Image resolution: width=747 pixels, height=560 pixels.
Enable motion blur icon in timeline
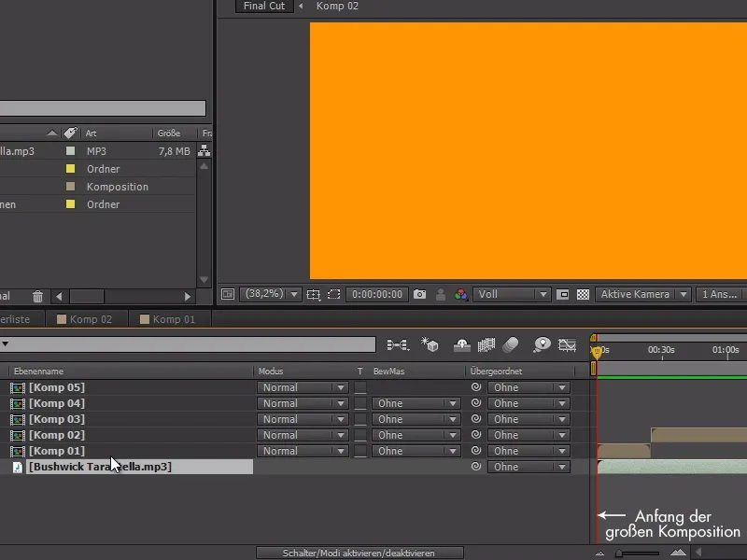coord(511,344)
